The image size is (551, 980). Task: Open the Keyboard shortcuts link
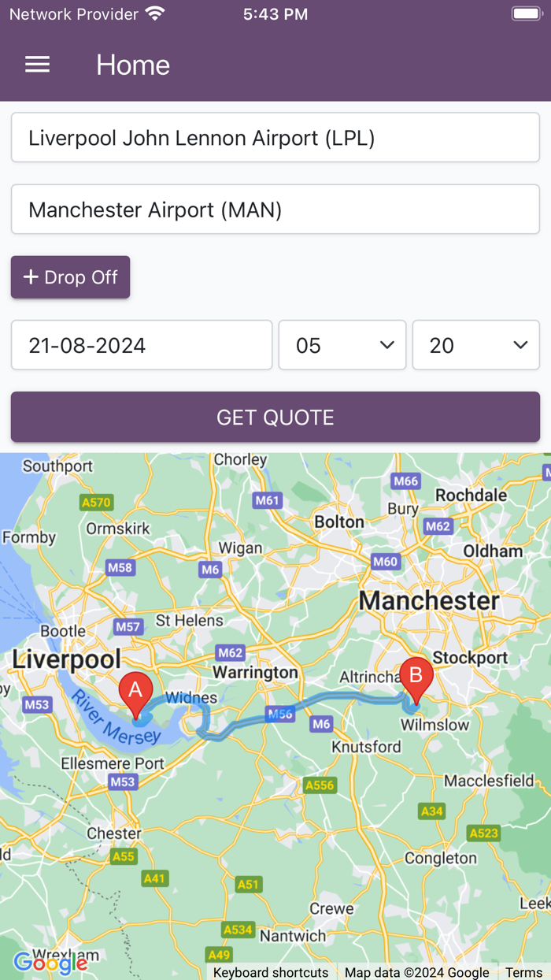coord(270,972)
